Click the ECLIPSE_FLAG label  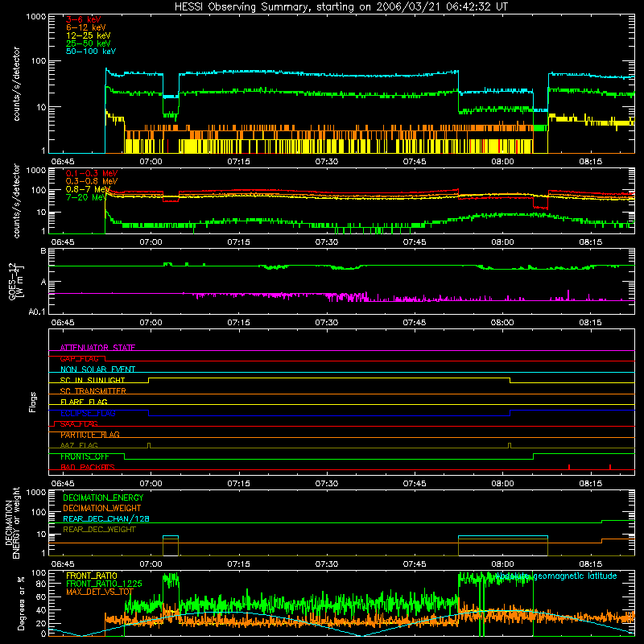88,413
